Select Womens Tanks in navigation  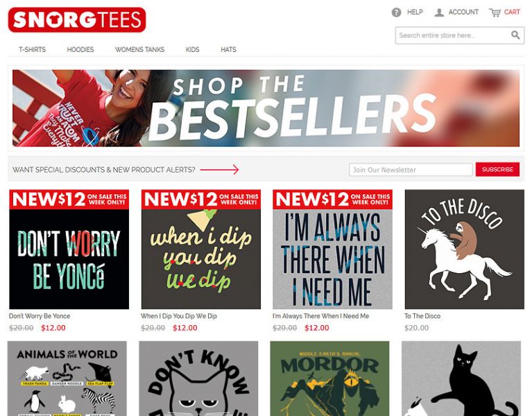click(140, 49)
